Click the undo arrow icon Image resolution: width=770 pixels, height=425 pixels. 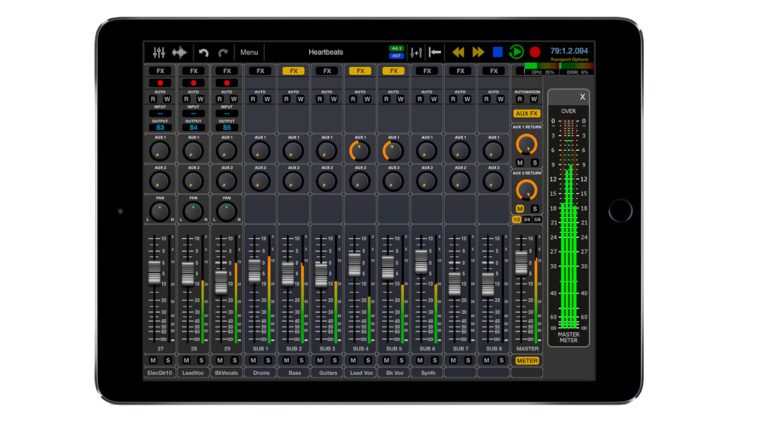point(204,52)
